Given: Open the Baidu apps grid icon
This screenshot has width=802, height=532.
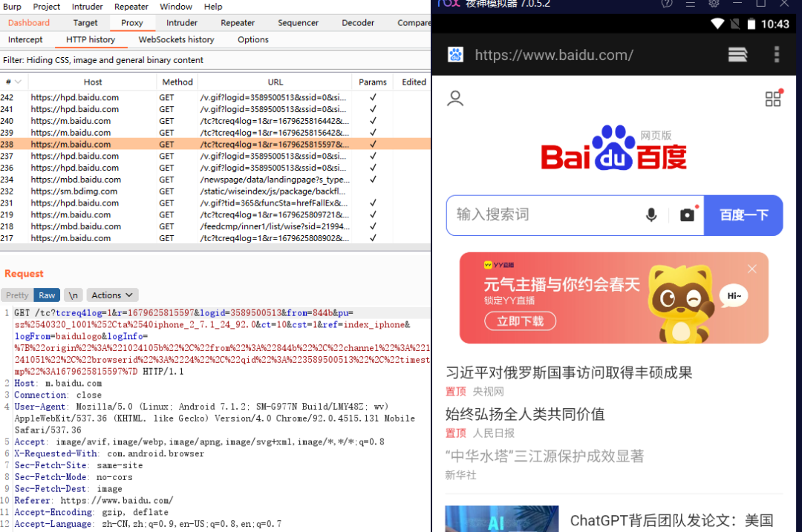Looking at the screenshot, I should point(773,98).
